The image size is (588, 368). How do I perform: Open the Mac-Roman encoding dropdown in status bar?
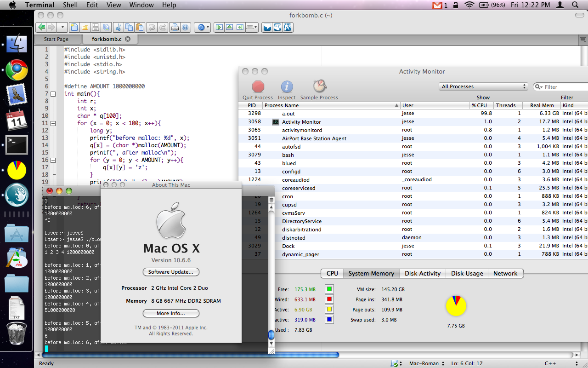pyautogui.click(x=427, y=363)
